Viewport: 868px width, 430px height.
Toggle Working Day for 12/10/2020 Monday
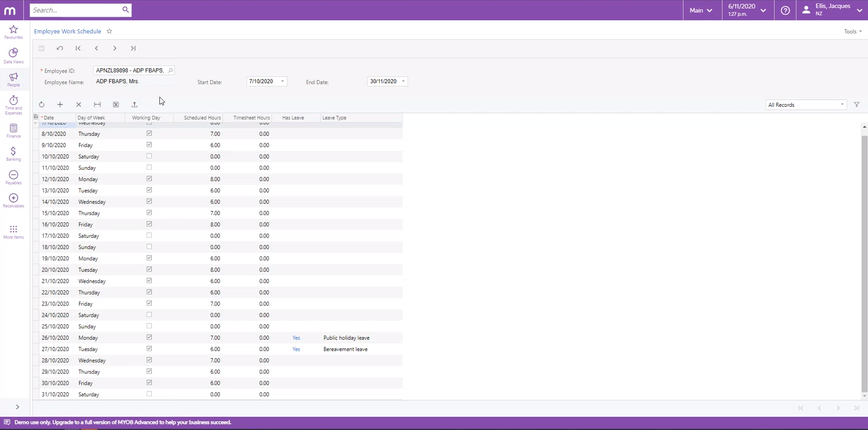[x=149, y=179]
